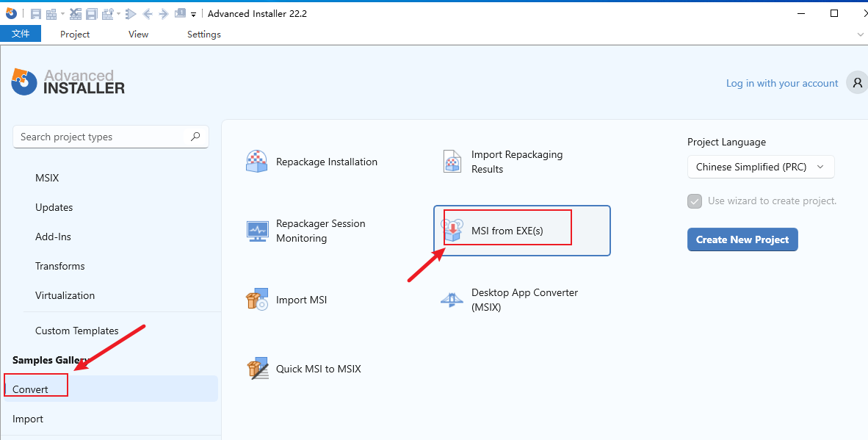The width and height of the screenshot is (868, 440).
Task: Open the Custom Templates category
Action: click(77, 331)
